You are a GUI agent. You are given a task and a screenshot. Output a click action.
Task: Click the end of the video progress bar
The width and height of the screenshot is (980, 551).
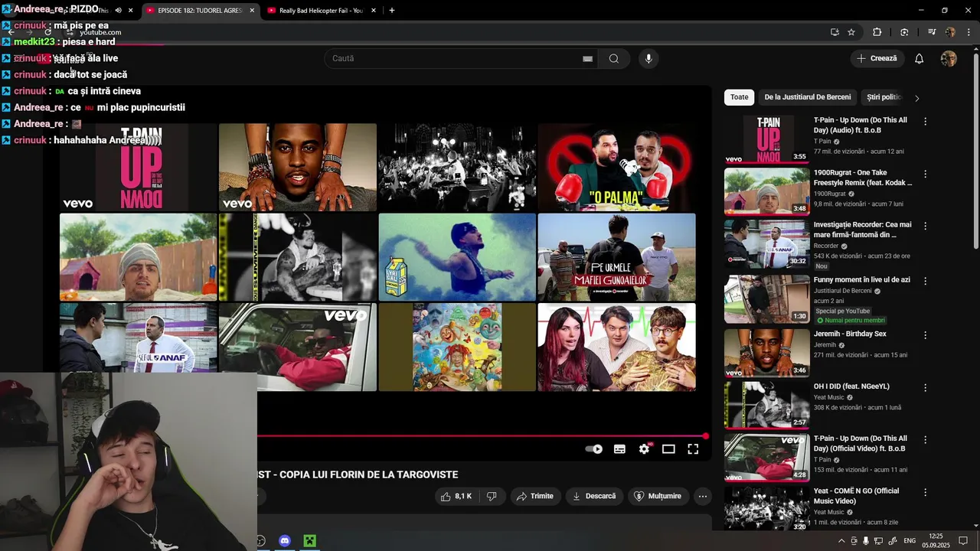tap(704, 436)
